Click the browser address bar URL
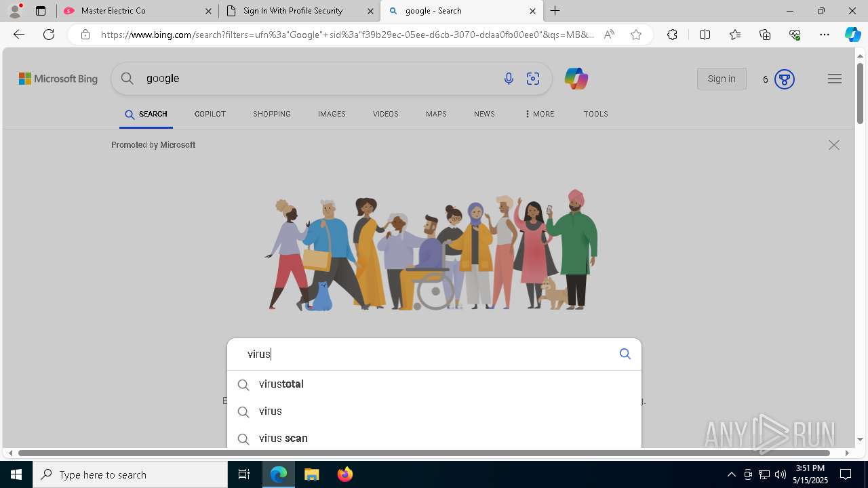Image resolution: width=868 pixels, height=488 pixels. pos(347,35)
